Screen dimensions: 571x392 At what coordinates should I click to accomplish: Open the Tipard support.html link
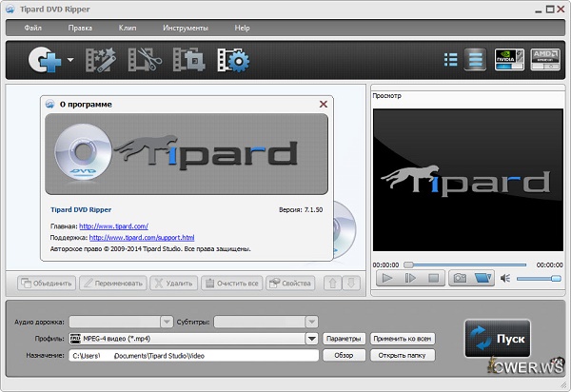142,237
